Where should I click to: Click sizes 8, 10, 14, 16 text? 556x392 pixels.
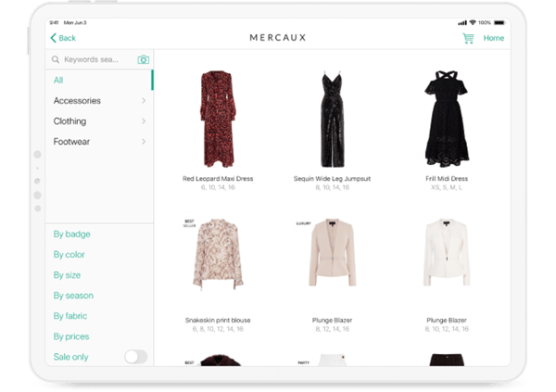tap(333, 187)
